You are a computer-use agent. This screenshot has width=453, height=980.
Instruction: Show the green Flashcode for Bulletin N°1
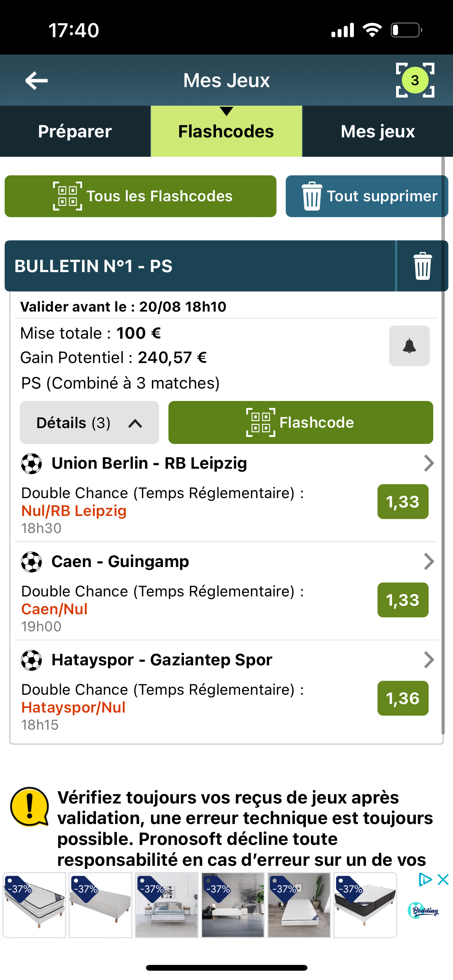[300, 423]
